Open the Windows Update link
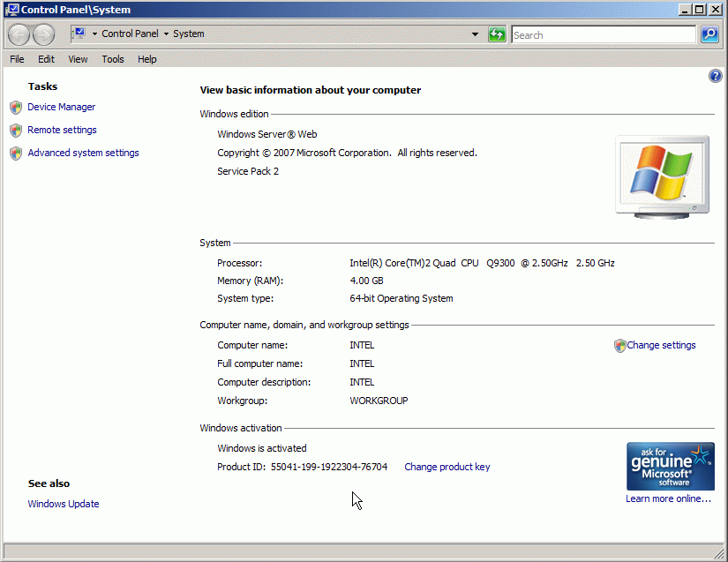Screen dimensions: 728x562 coord(64,504)
